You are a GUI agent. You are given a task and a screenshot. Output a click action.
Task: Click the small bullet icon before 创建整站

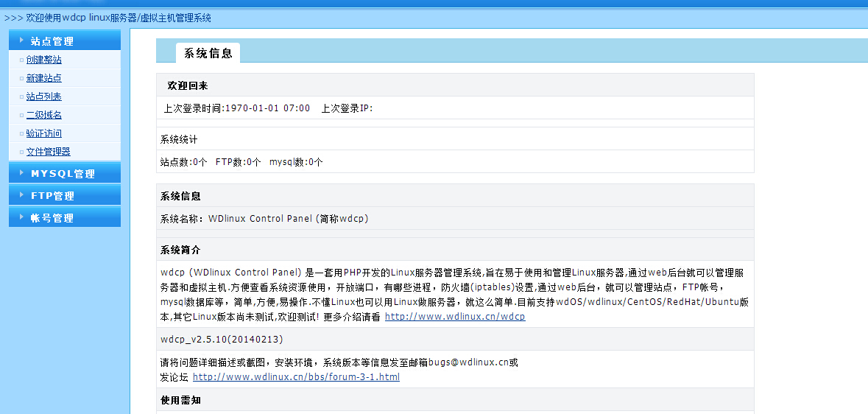[21, 60]
